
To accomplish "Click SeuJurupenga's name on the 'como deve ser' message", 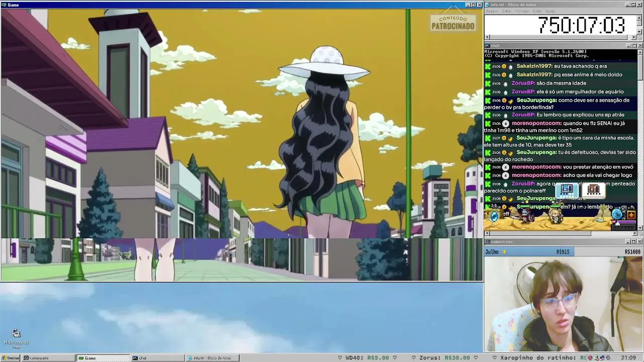I will 536,101.
